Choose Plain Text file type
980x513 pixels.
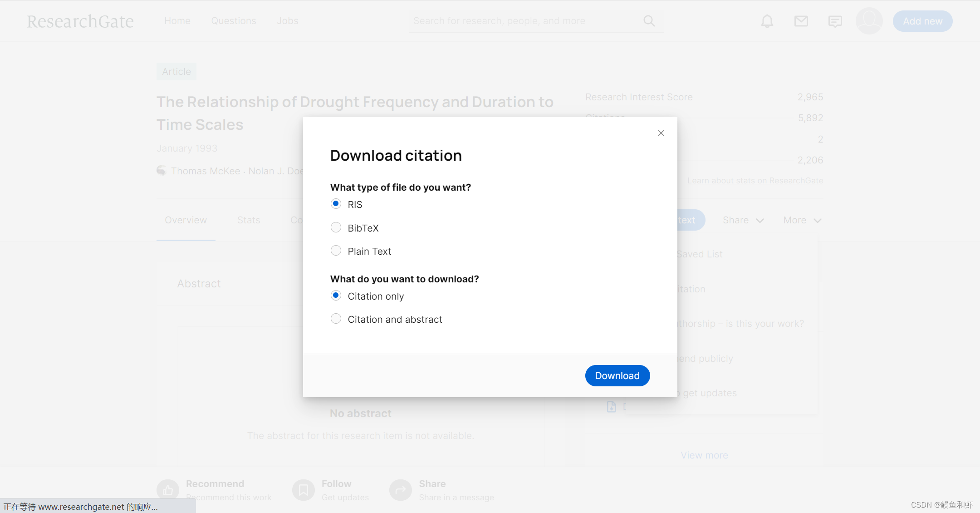point(336,251)
